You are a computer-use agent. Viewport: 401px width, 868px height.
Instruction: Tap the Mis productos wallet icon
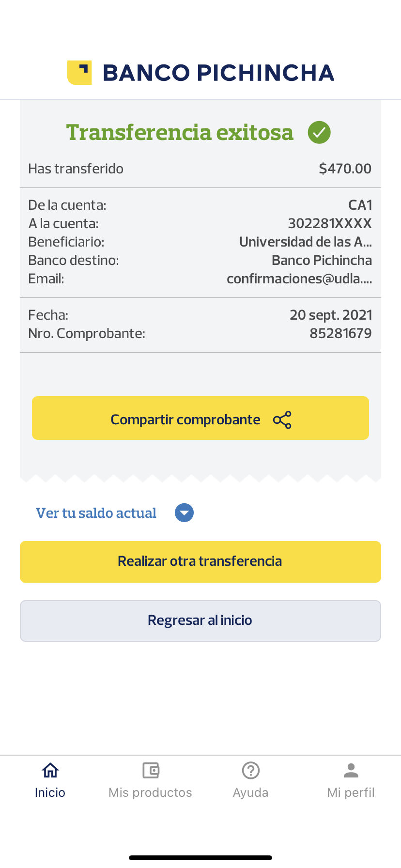point(151,770)
